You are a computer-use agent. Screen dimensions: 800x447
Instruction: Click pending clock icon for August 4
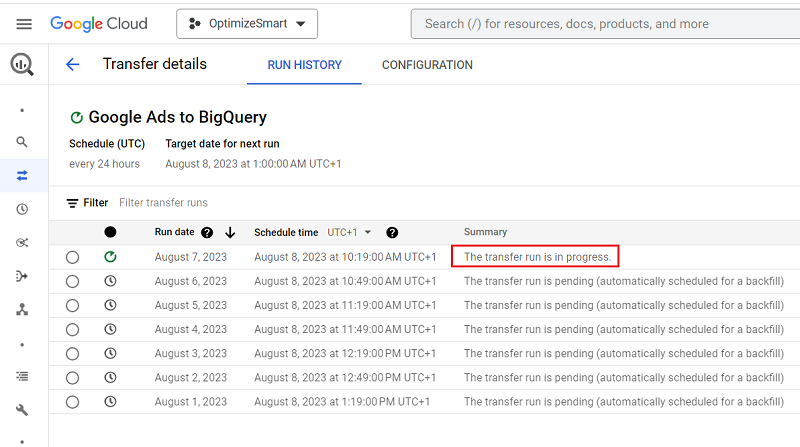(110, 329)
